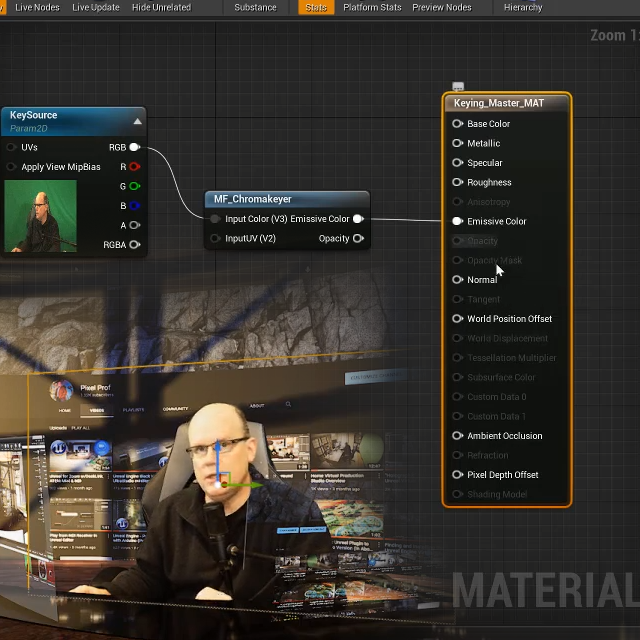Click the InputUV (V2) input pin
This screenshot has height=640, width=640.
click(215, 238)
